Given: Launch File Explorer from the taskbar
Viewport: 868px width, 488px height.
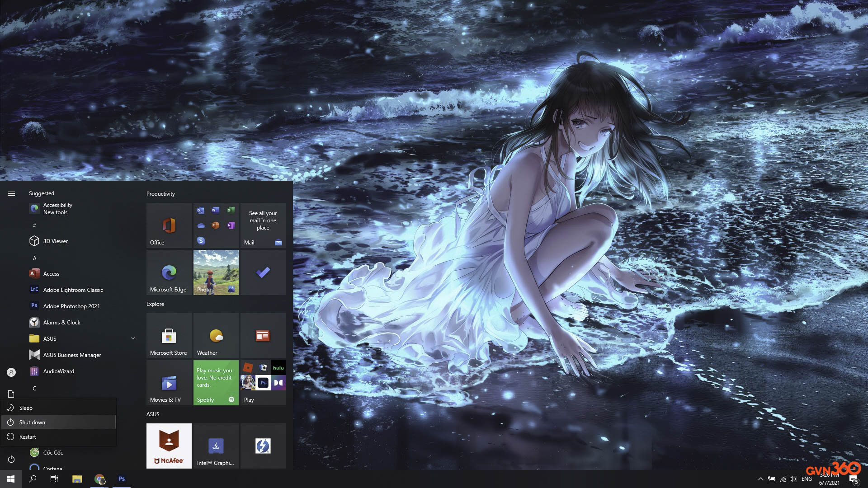Looking at the screenshot, I should coord(77,479).
